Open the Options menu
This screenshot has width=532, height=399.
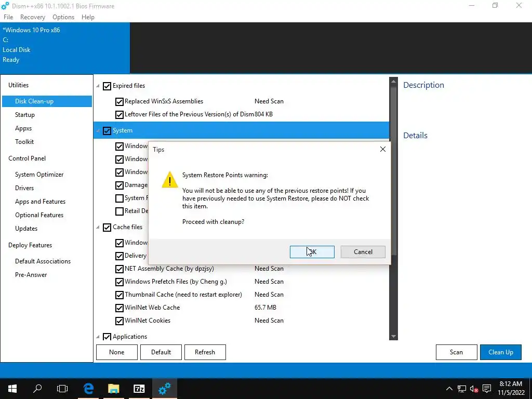coord(63,17)
